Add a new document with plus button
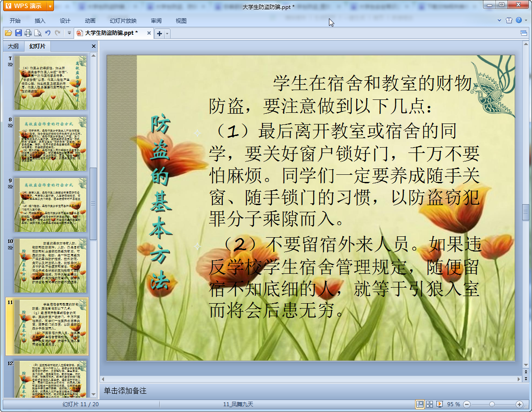The image size is (532, 412). coord(159,33)
